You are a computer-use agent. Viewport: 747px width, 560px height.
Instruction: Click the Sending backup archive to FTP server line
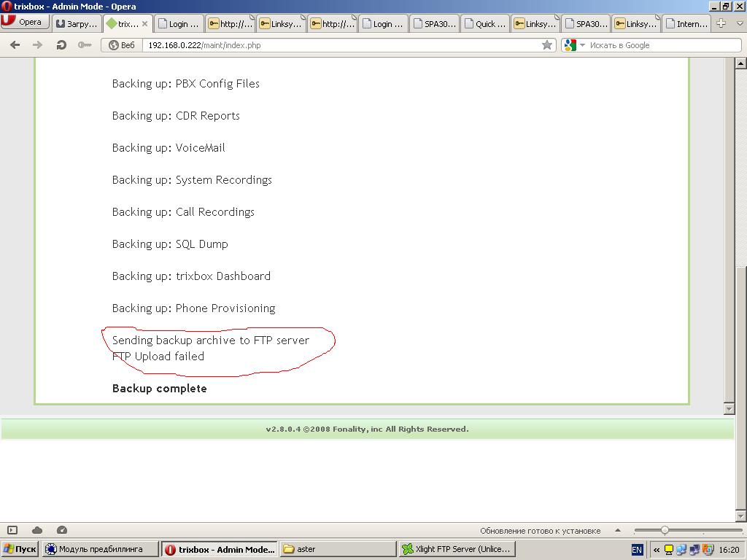pyautogui.click(x=211, y=340)
